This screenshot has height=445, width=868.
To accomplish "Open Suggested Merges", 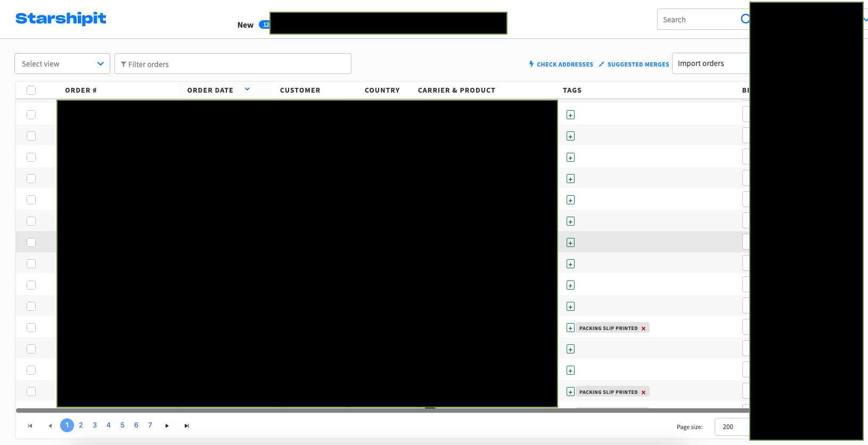I will tap(634, 64).
